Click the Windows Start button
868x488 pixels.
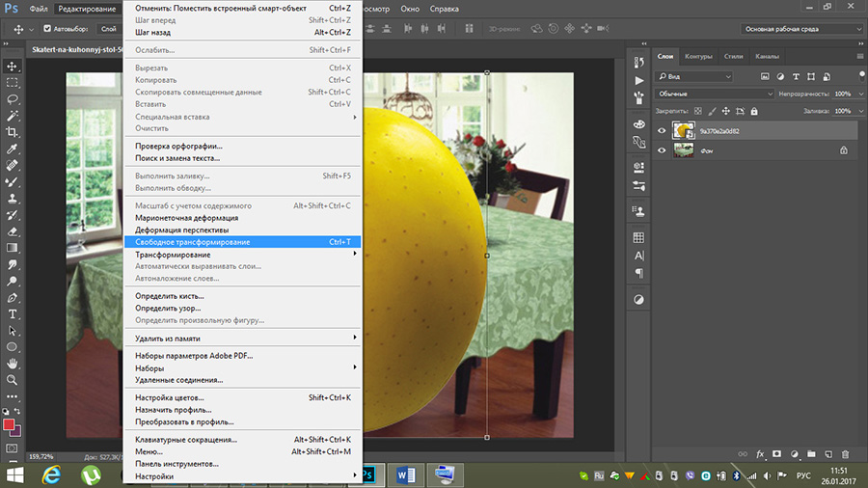[15, 474]
